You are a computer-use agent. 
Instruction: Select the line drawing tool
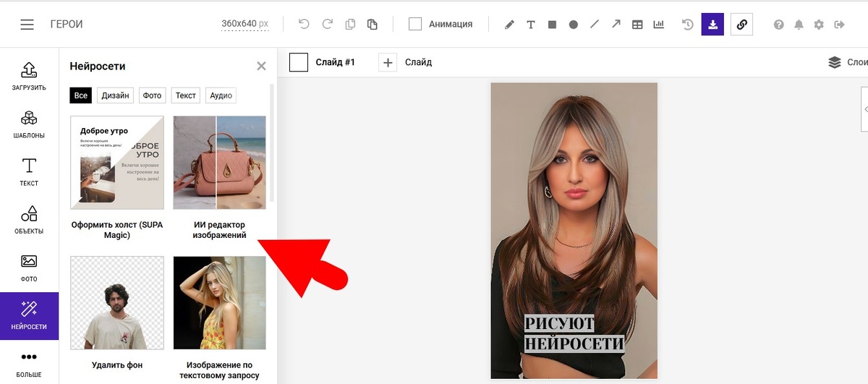click(595, 24)
